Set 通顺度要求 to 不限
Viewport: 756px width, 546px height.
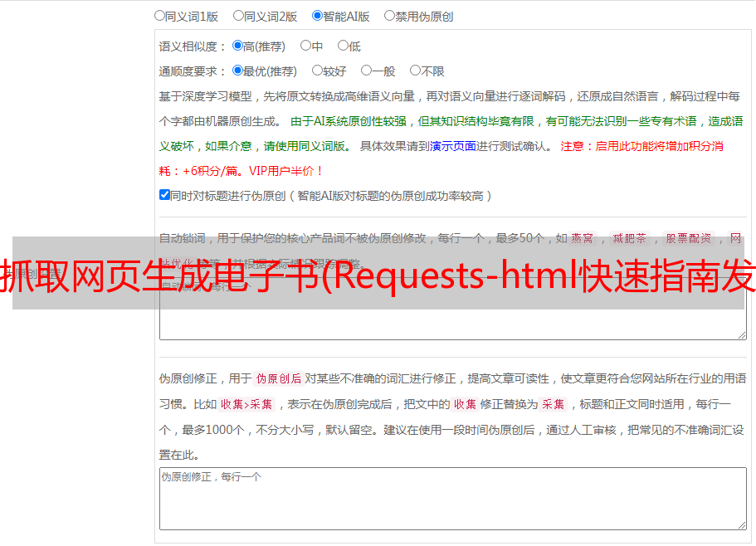pos(415,71)
